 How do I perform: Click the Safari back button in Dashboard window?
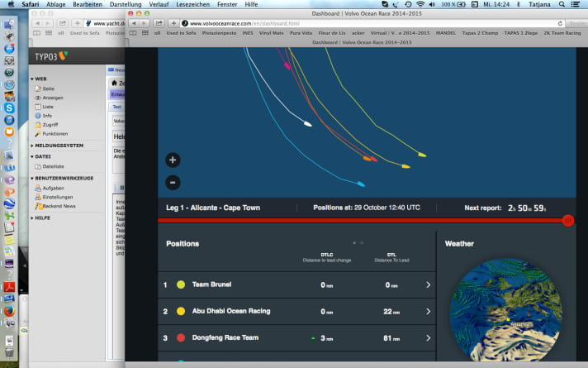point(134,23)
